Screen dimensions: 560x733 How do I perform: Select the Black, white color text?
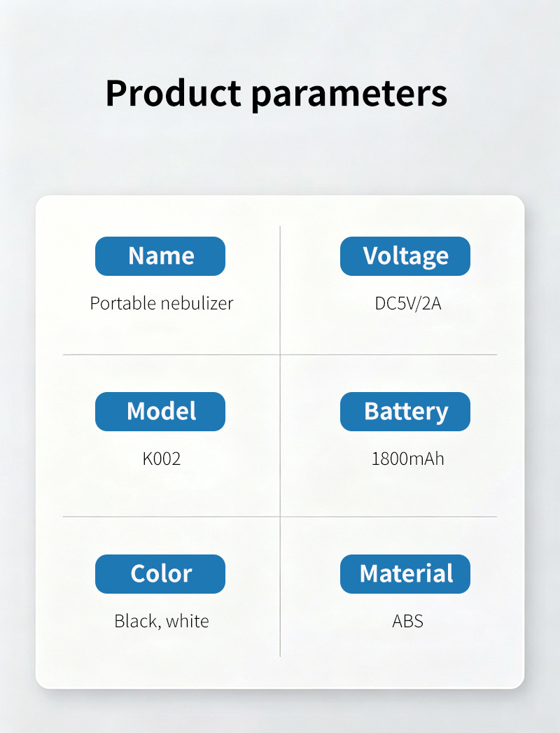[161, 621]
